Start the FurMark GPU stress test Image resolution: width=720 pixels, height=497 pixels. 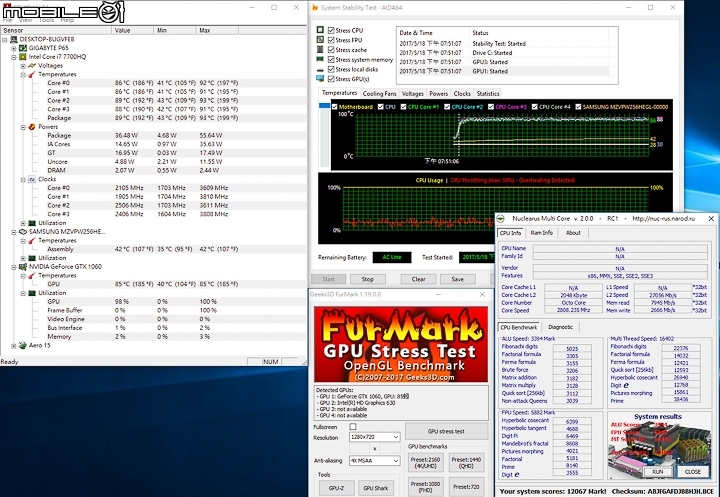point(446,431)
